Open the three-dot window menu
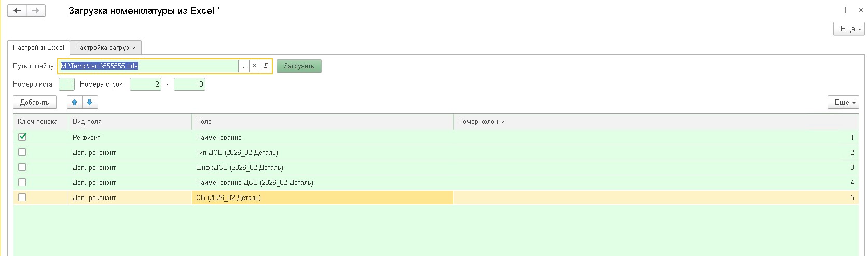This screenshot has width=868, height=256. coord(845,10)
